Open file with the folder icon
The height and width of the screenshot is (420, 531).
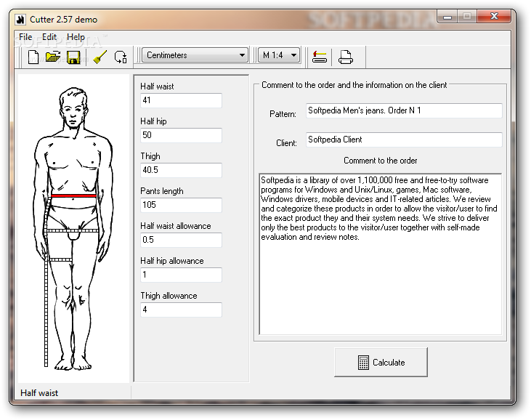[52, 57]
